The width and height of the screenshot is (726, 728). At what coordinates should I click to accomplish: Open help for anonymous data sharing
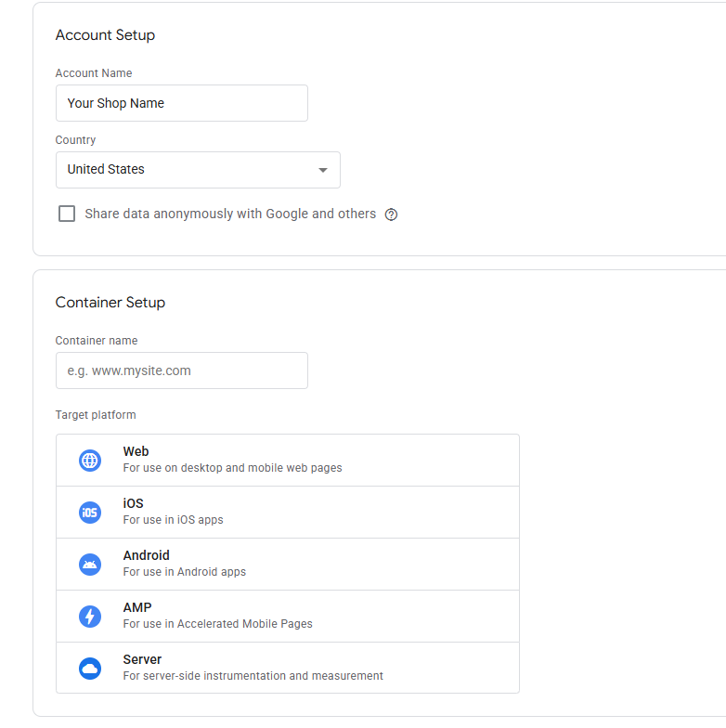tap(391, 214)
